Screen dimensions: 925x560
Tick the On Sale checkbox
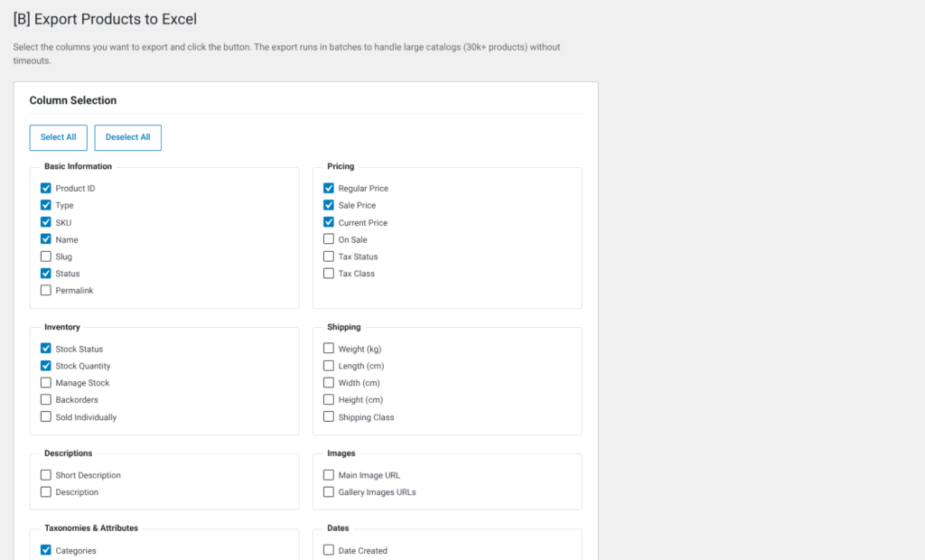click(x=329, y=239)
